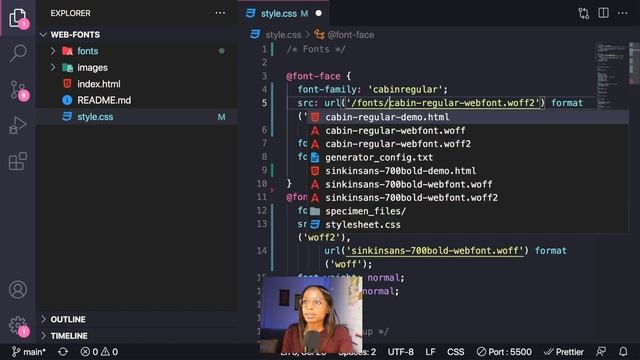Screen dimensions: 640x360
Task: Select cabin-regular-webfont.woff2 suggestion
Action: coord(468,144)
